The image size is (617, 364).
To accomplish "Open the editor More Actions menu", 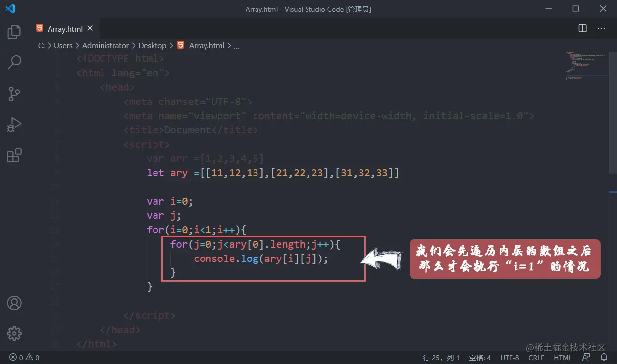I will [601, 28].
